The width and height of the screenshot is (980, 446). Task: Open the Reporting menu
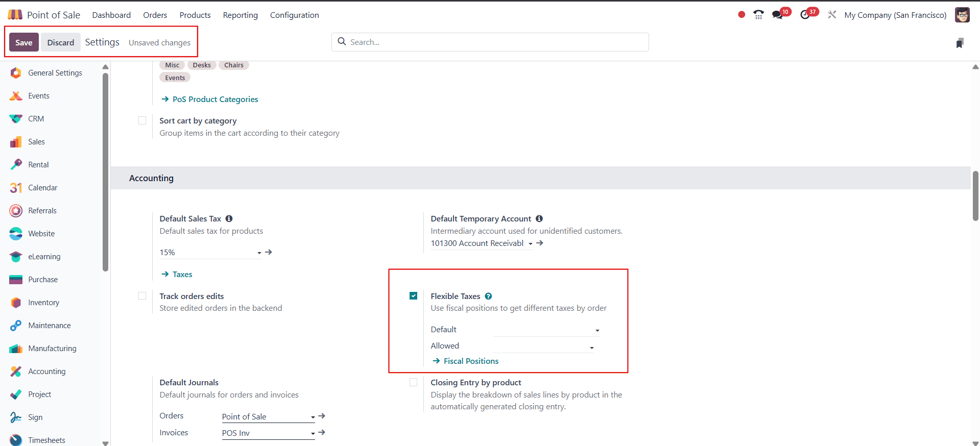(240, 15)
